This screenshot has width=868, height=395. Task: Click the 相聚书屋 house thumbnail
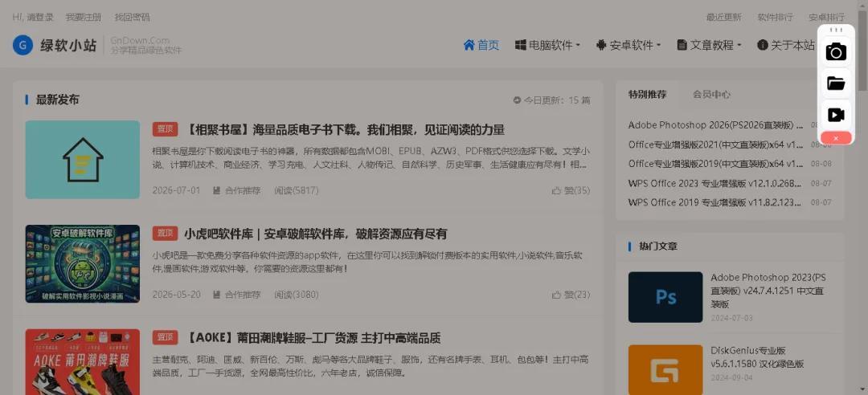83,159
